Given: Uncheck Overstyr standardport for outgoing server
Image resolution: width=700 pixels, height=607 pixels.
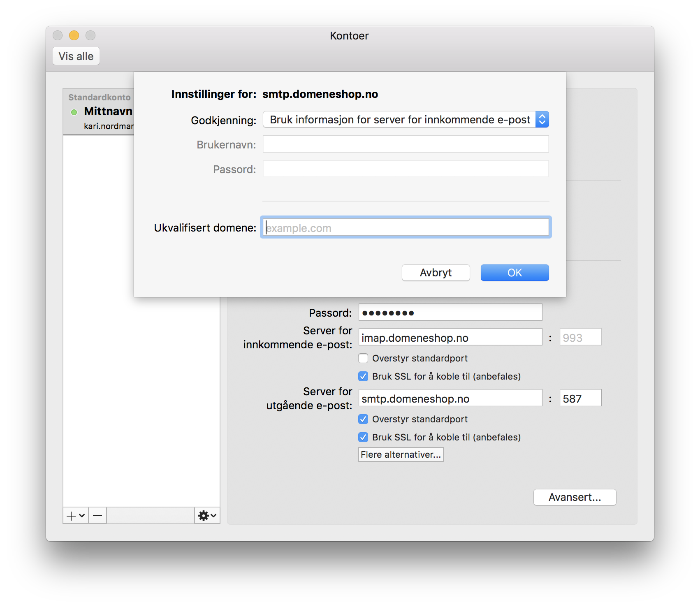Looking at the screenshot, I should pos(363,419).
